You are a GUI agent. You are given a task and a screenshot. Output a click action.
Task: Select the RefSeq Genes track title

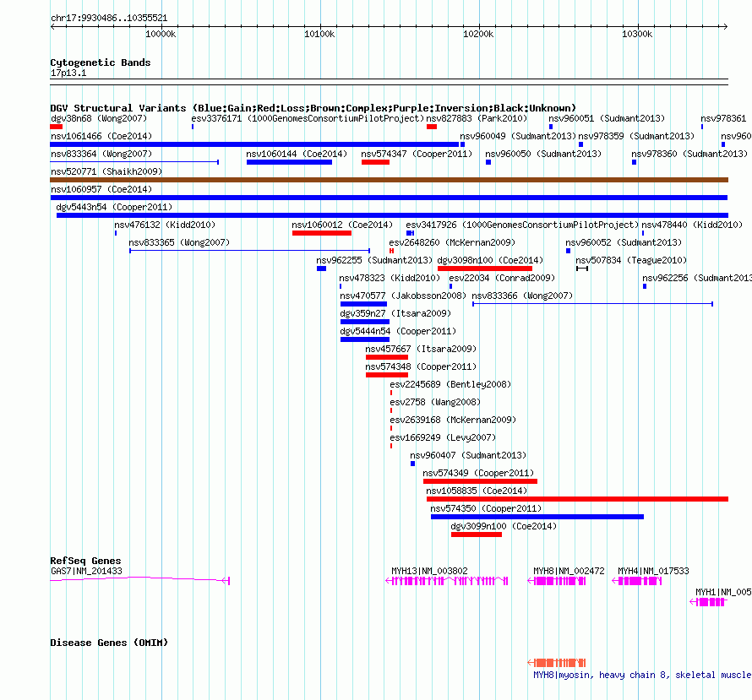point(85,561)
